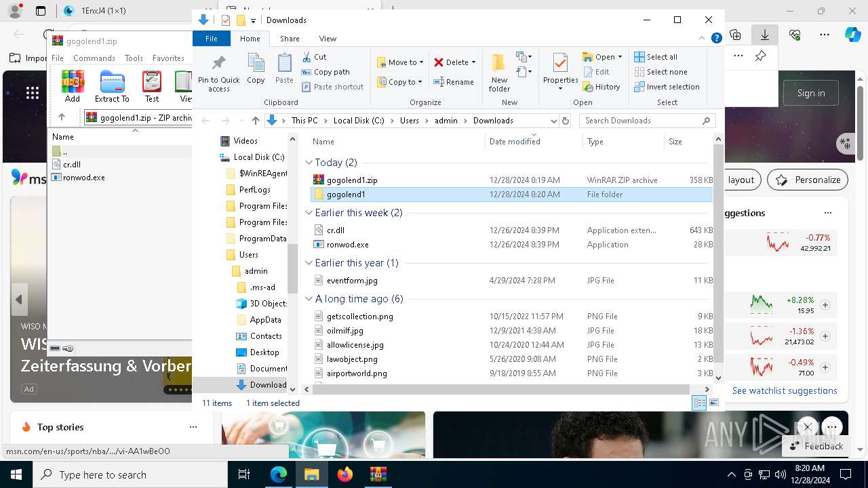Click the Rename ribbon button

click(x=454, y=82)
